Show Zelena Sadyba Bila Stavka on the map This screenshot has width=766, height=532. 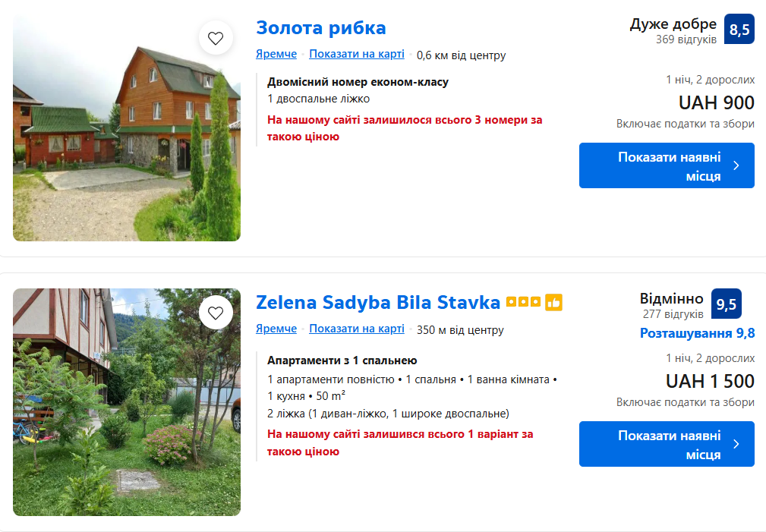[x=357, y=329]
